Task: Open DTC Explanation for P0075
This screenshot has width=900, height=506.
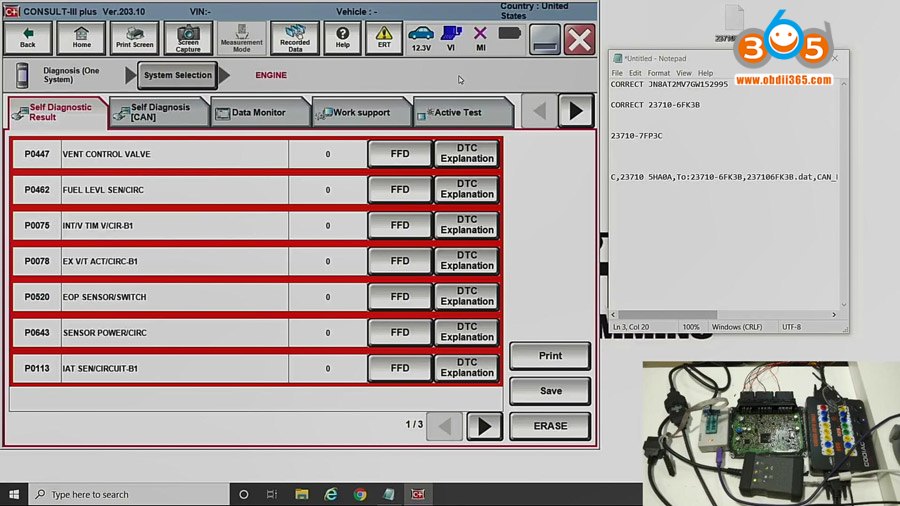Action: click(x=467, y=225)
